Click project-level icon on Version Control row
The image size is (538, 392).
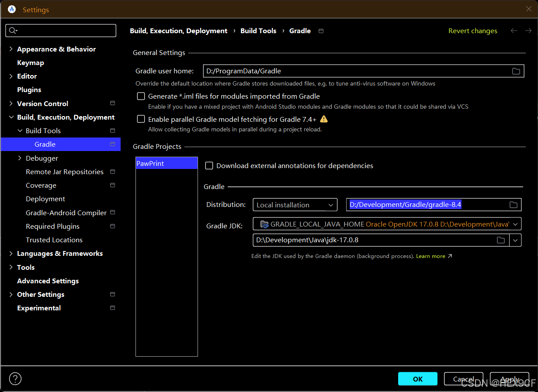(112, 103)
